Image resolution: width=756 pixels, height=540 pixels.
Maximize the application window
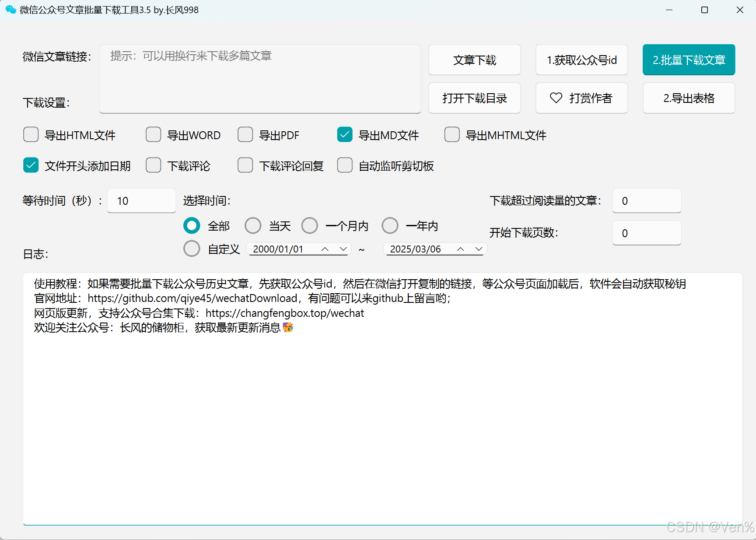click(x=704, y=10)
